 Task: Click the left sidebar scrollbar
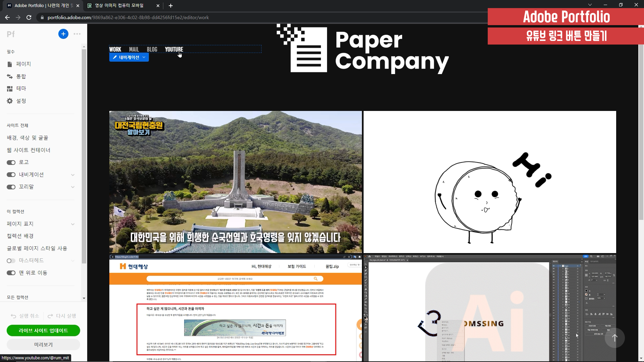click(84, 154)
